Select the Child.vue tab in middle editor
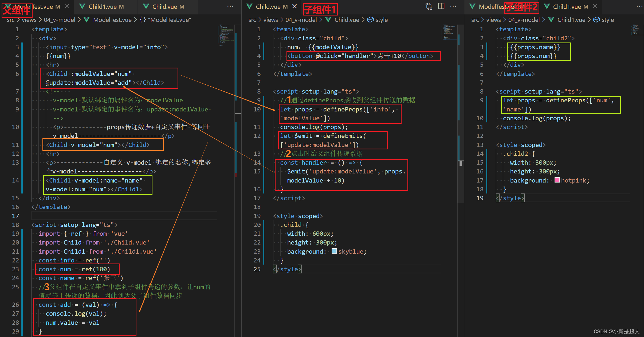 pos(272,7)
